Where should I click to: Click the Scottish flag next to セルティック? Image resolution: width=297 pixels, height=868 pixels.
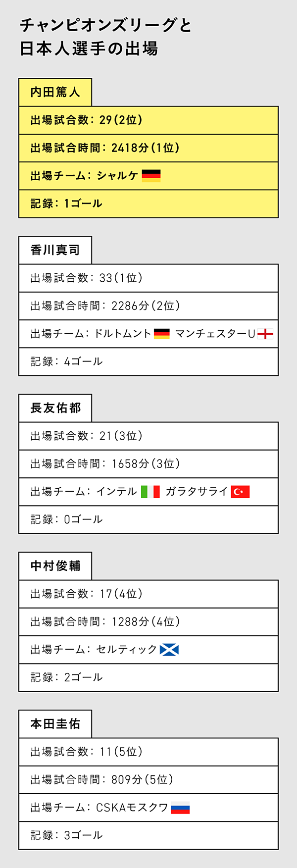coord(169,650)
